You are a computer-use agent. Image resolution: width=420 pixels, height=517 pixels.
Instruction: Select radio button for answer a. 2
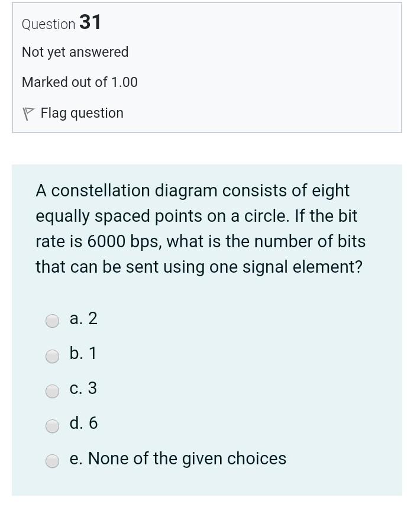(53, 321)
